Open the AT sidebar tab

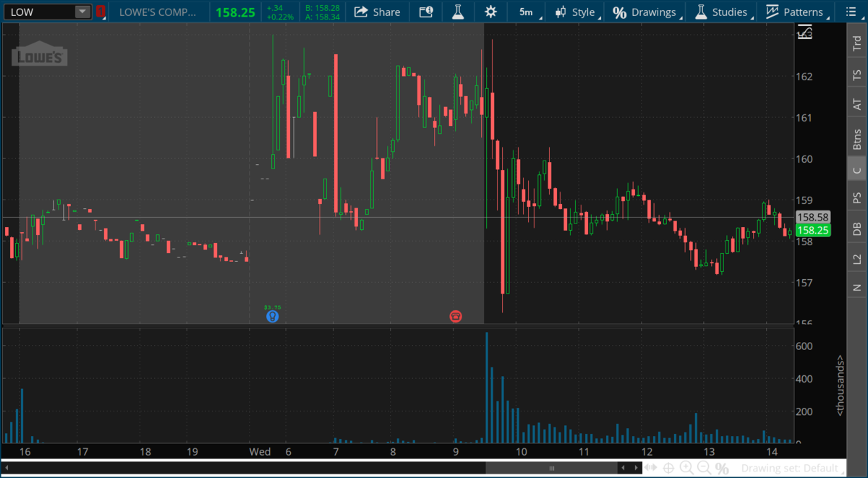coord(857,105)
